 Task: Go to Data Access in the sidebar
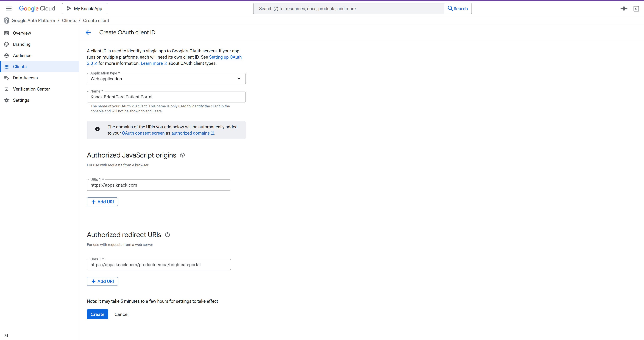tap(25, 78)
